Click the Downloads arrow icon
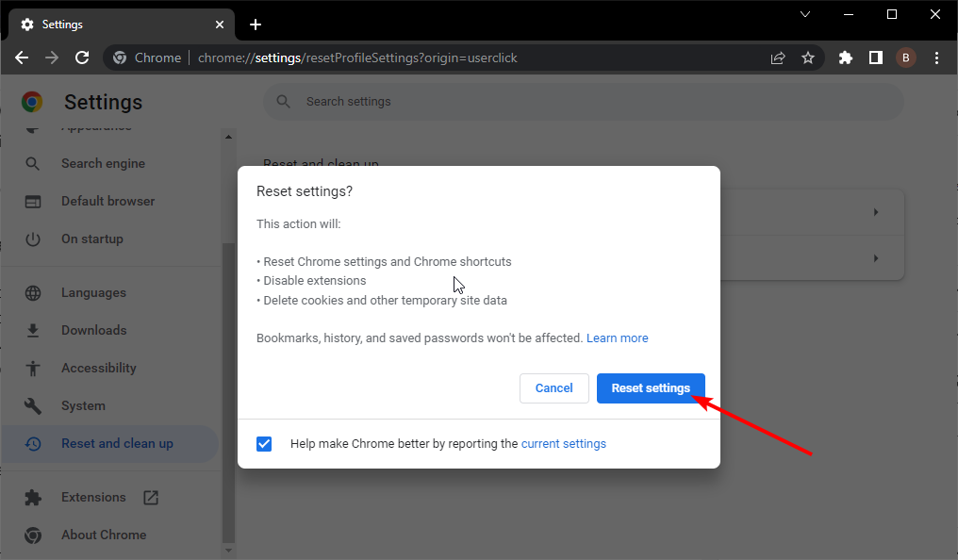 (x=32, y=330)
